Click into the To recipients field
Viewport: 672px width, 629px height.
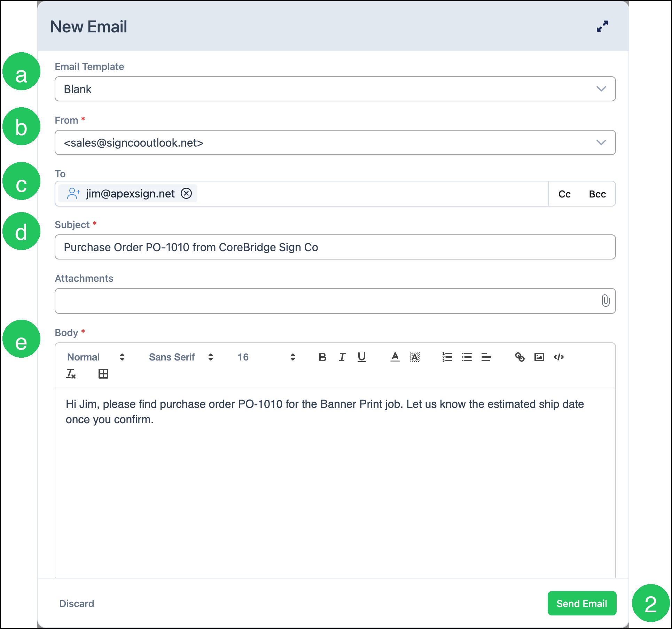(302, 194)
